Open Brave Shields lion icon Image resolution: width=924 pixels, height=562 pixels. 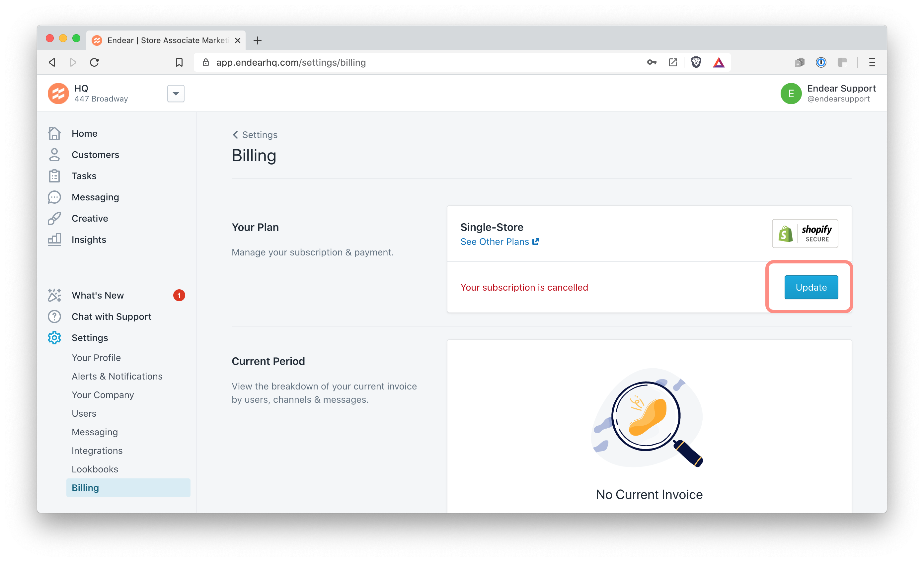coord(696,62)
